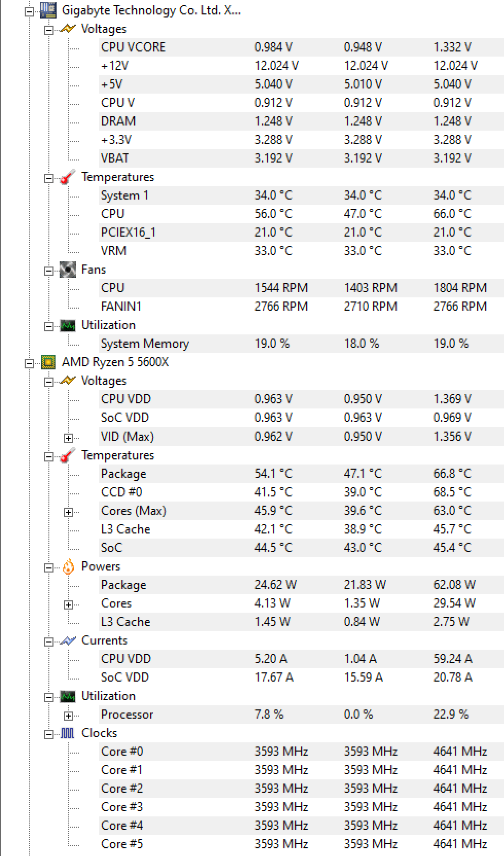The height and width of the screenshot is (856, 504).
Task: Click the thermometer icon under AMD Ryzen
Action: point(68,455)
